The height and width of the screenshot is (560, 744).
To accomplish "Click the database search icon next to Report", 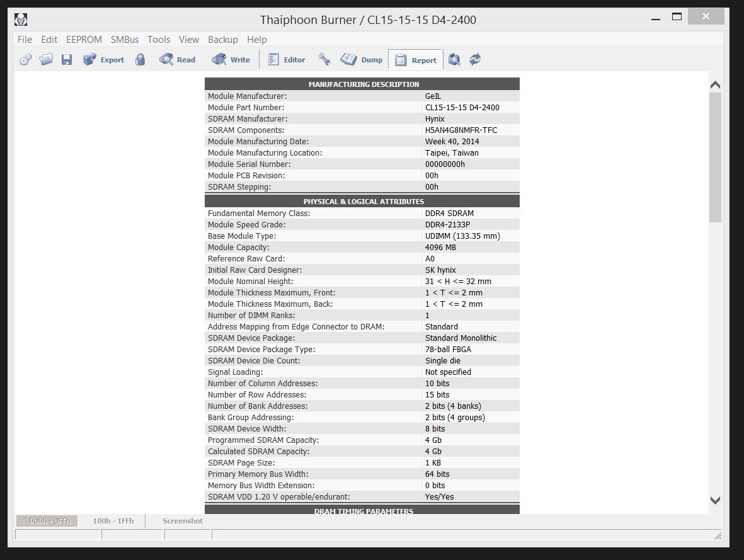I will click(454, 60).
